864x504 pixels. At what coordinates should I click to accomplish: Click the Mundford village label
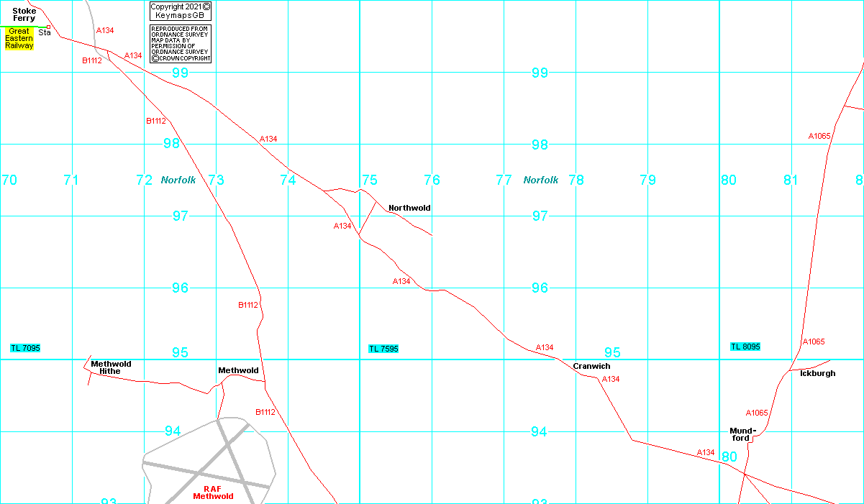[x=742, y=434]
